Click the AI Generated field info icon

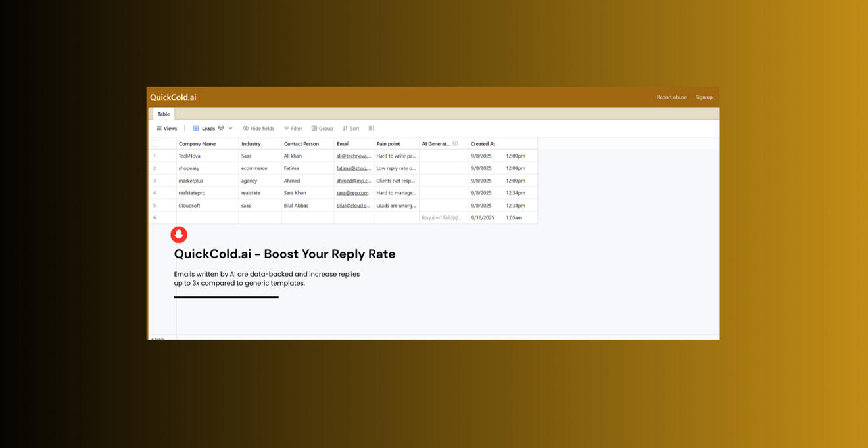coord(455,143)
